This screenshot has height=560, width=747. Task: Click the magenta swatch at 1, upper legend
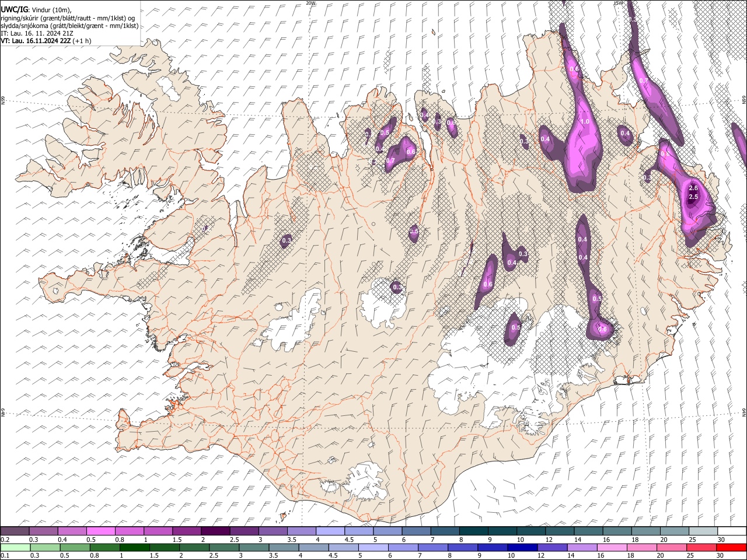158,531
